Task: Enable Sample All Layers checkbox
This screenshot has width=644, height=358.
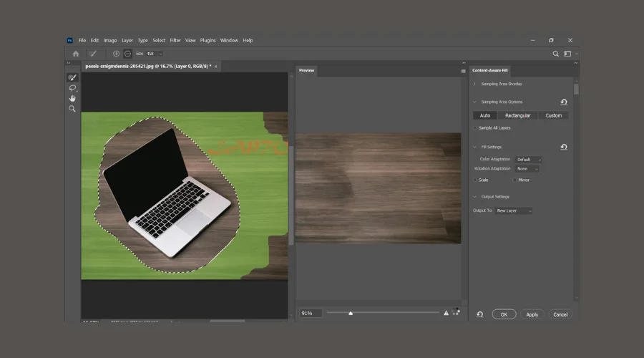Action: tap(475, 128)
